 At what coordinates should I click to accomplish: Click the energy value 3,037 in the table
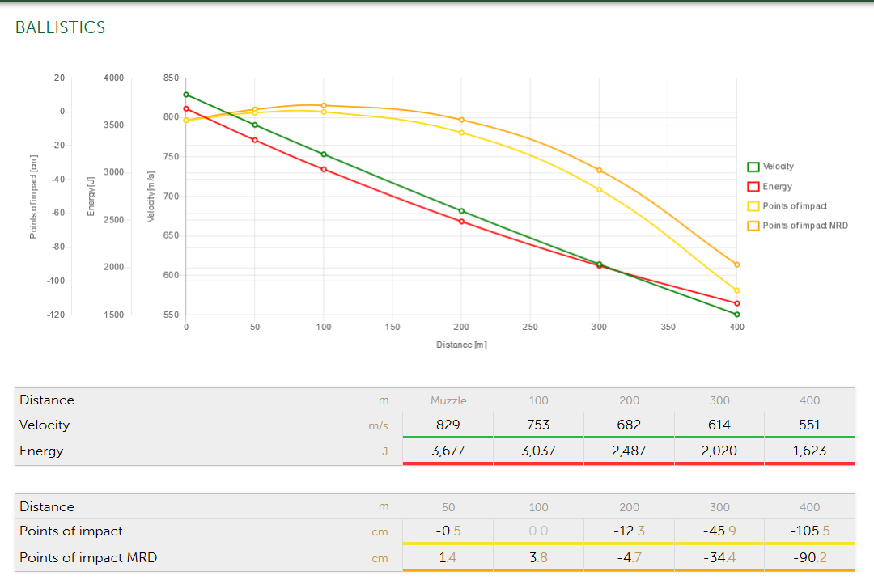point(538,451)
